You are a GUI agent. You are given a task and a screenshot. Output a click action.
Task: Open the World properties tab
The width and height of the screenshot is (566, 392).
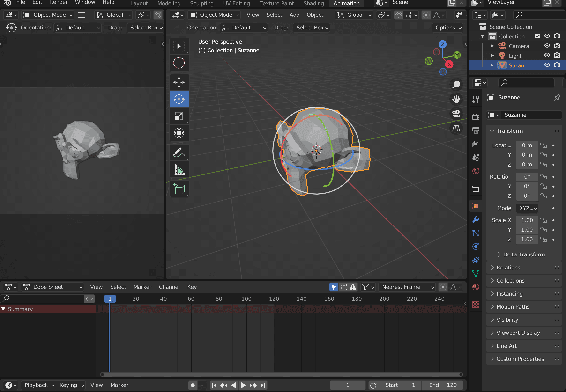pyautogui.click(x=476, y=171)
